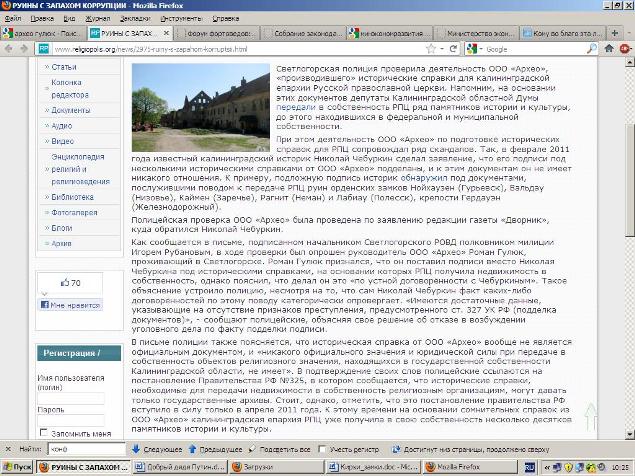Go to Firefox home page icon
635x476 pixels.
point(609,49)
